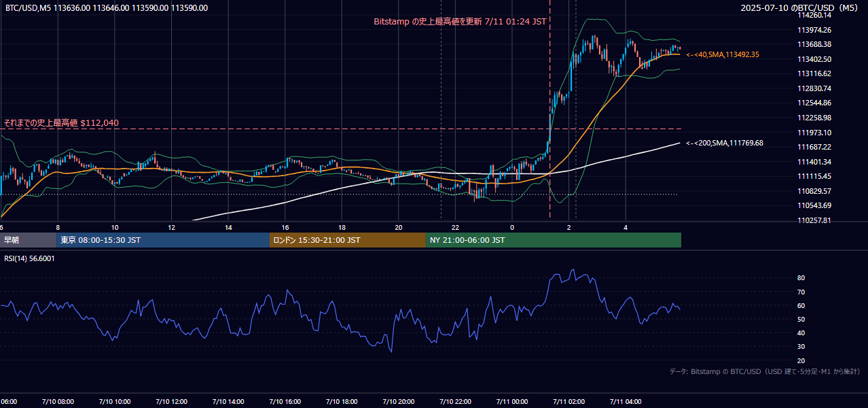Image resolution: width=868 pixels, height=408 pixels.
Task: Click the 20 level on the RSI scale
Action: click(x=801, y=360)
